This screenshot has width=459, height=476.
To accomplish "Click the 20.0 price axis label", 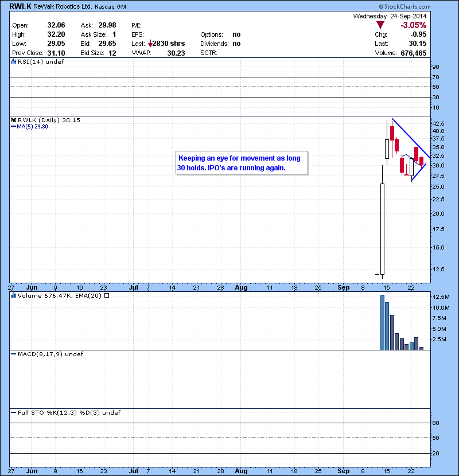I will coord(438,214).
